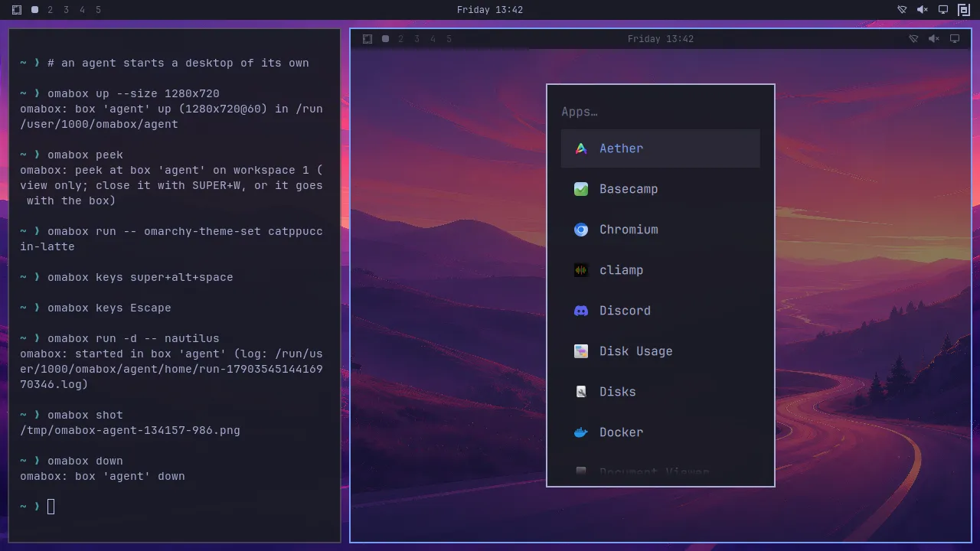Click the Friday 13:42 clock in the agent box
The height and width of the screenshot is (551, 980).
pos(661,39)
